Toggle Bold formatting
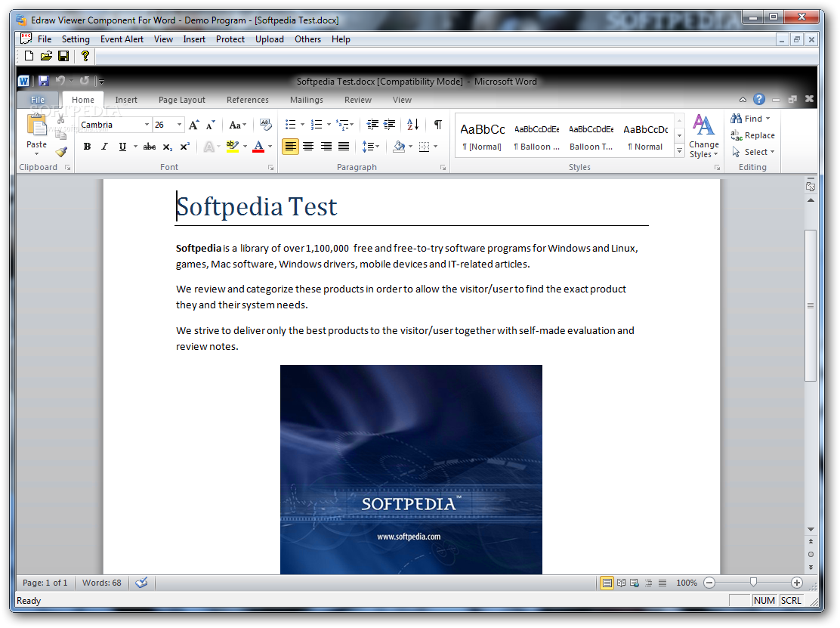This screenshot has height=628, width=840. click(x=87, y=147)
